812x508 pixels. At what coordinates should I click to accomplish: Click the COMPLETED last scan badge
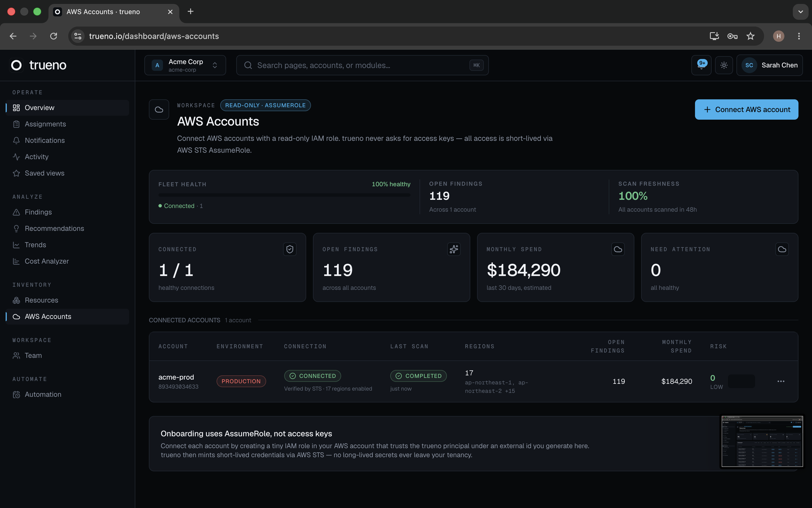coord(418,376)
